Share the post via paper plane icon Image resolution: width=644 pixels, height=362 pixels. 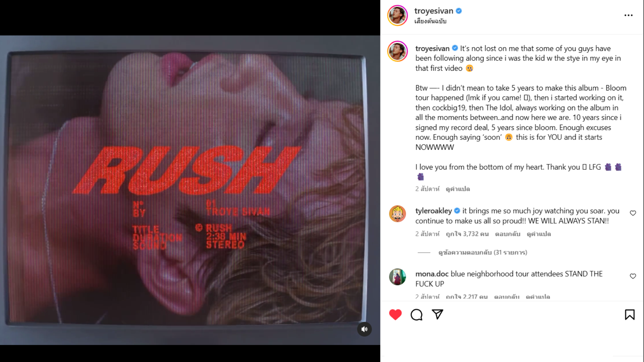click(x=437, y=314)
